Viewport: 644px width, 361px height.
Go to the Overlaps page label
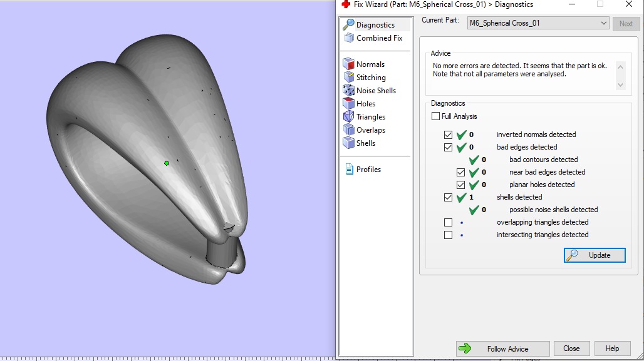(x=370, y=130)
